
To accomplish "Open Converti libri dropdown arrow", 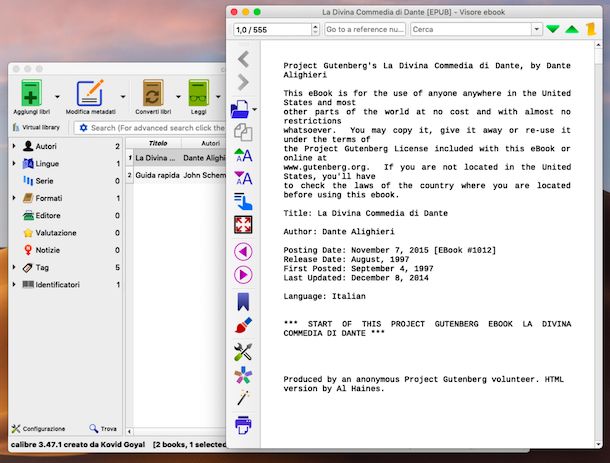I will pos(178,96).
